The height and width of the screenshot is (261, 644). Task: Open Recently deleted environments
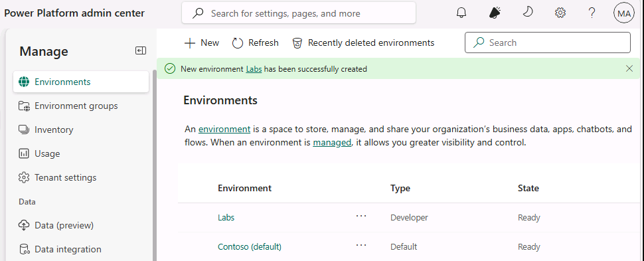click(363, 43)
